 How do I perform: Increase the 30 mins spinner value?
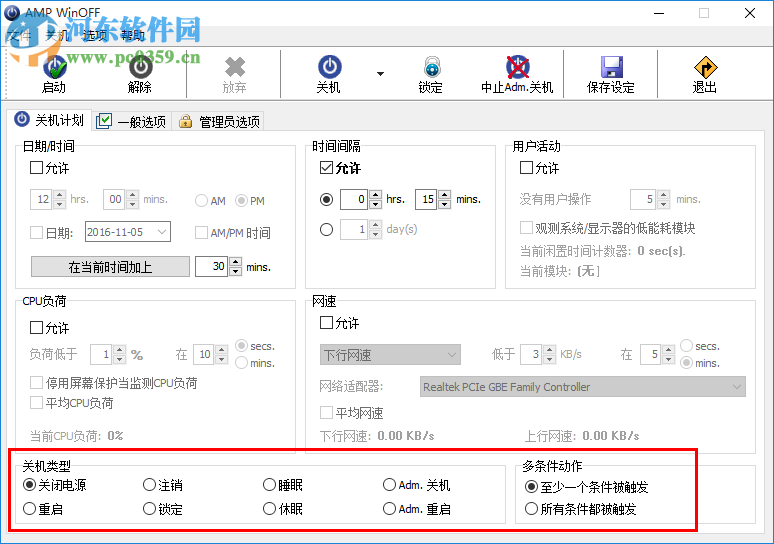click(x=235, y=262)
